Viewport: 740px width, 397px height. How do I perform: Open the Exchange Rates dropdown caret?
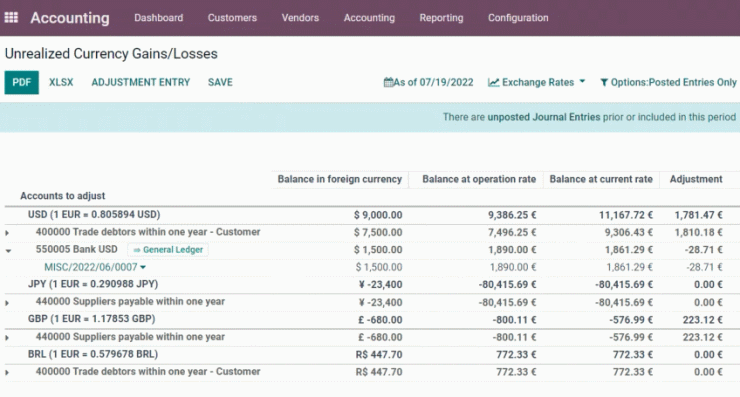pyautogui.click(x=582, y=81)
